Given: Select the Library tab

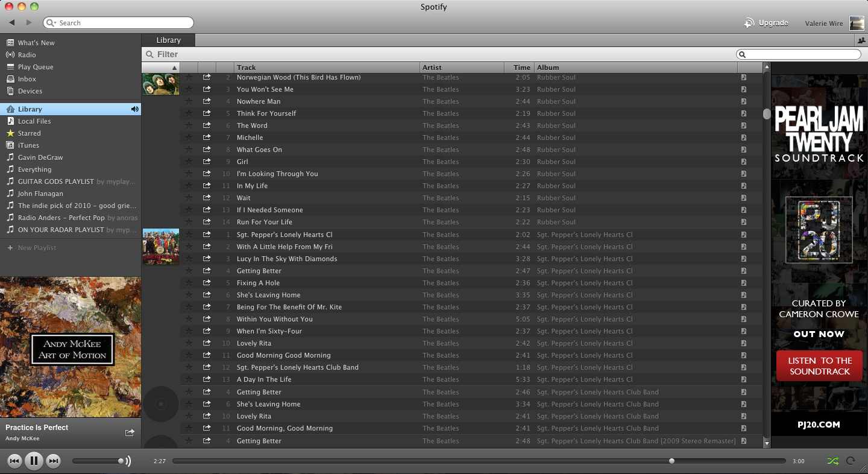Looking at the screenshot, I should [168, 40].
